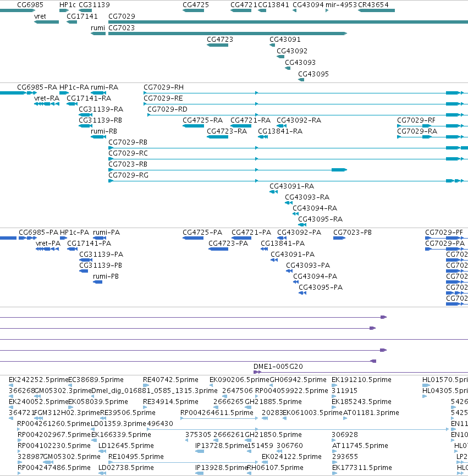Select transcript CG7029-RC
Image resolution: width=468 pixels, height=476 pixels.
[128, 153]
